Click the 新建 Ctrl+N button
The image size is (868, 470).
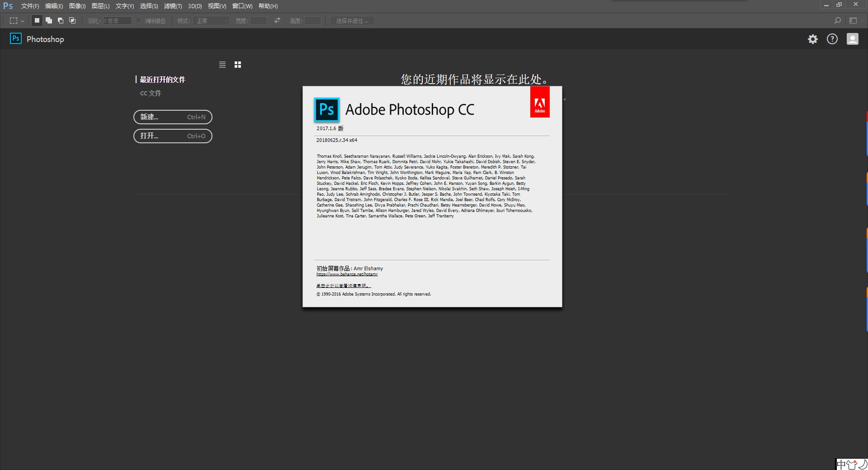173,117
